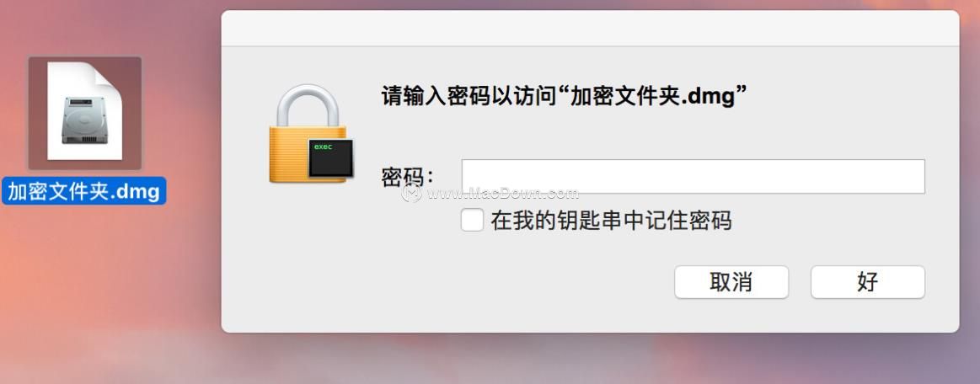Image resolution: width=980 pixels, height=384 pixels.
Task: Click the 取消 button
Action: coord(731,282)
